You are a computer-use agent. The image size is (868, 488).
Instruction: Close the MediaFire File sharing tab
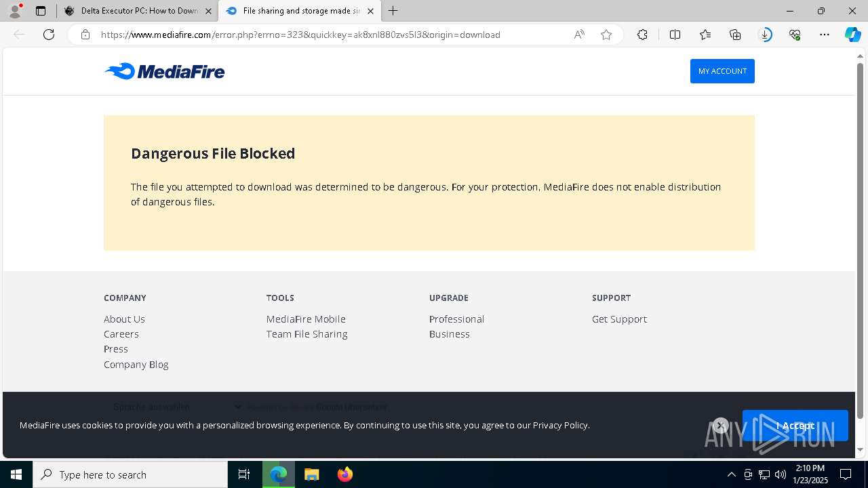pyautogui.click(x=370, y=11)
